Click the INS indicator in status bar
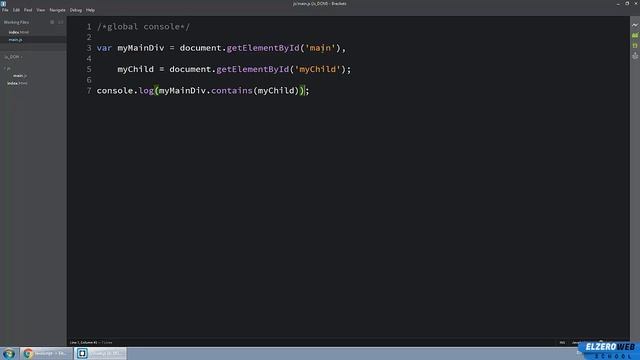The image size is (640, 360). (562, 342)
